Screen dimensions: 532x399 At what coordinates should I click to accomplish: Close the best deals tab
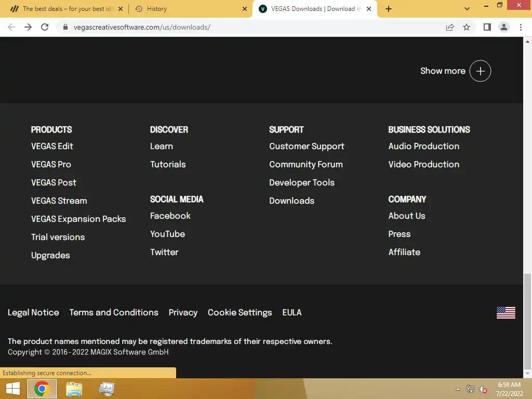tap(121, 9)
